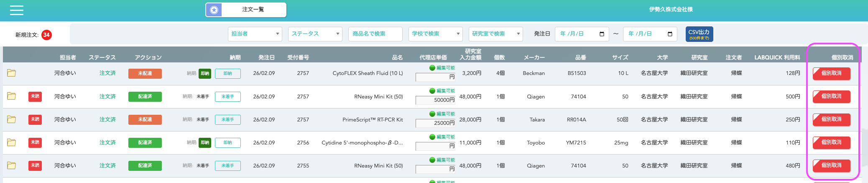Screen dimensions: 868x183
Task: Toggle 配達済 status on the Cytidine row
Action: point(145,142)
